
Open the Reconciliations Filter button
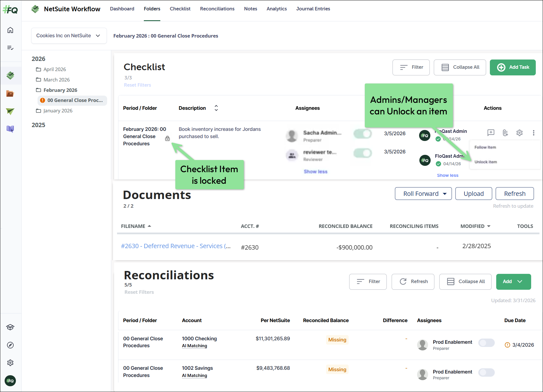(368, 282)
